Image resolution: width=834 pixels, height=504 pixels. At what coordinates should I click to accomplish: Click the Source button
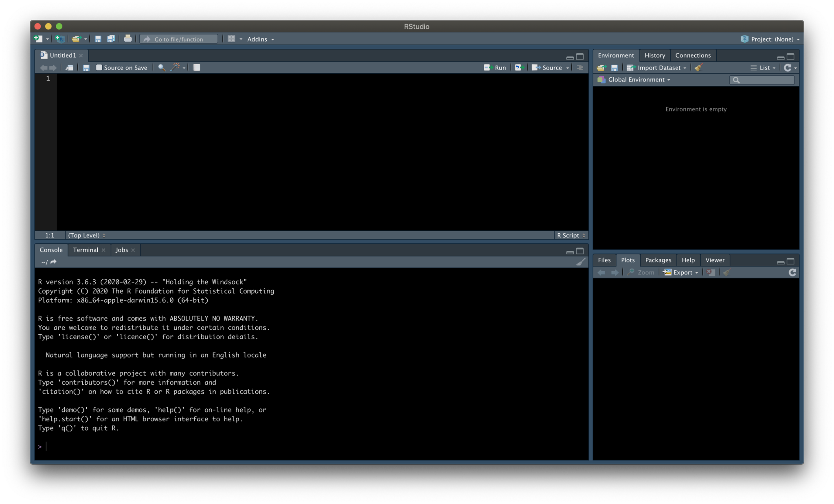[547, 68]
